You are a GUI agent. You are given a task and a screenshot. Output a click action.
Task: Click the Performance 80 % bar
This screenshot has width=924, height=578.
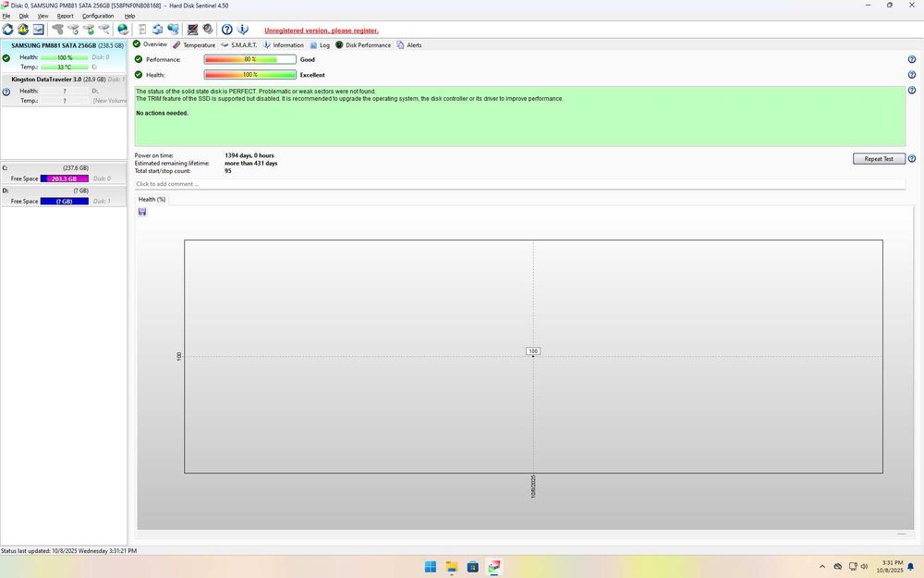249,59
